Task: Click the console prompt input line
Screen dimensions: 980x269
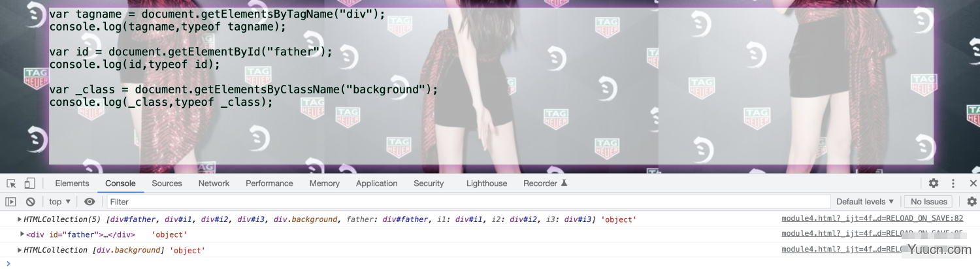Action: coord(490,263)
